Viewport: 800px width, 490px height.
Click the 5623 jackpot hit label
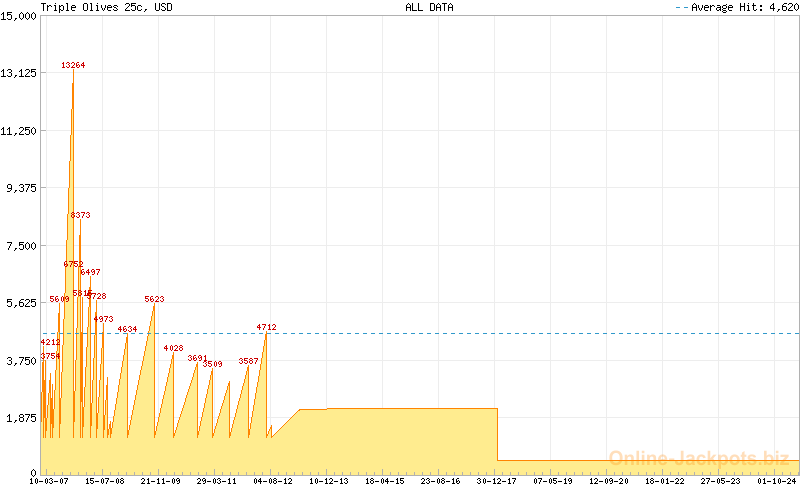click(154, 299)
